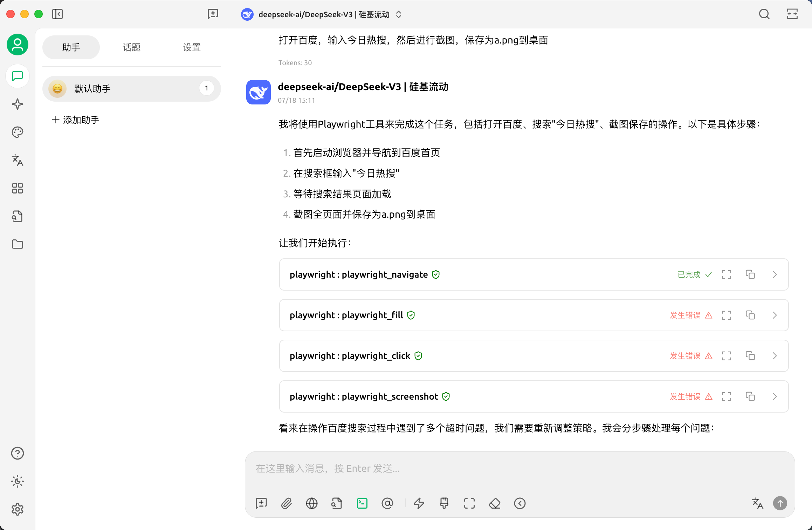This screenshot has height=530, width=812.
Task: Toggle web search globe icon
Action: click(312, 503)
